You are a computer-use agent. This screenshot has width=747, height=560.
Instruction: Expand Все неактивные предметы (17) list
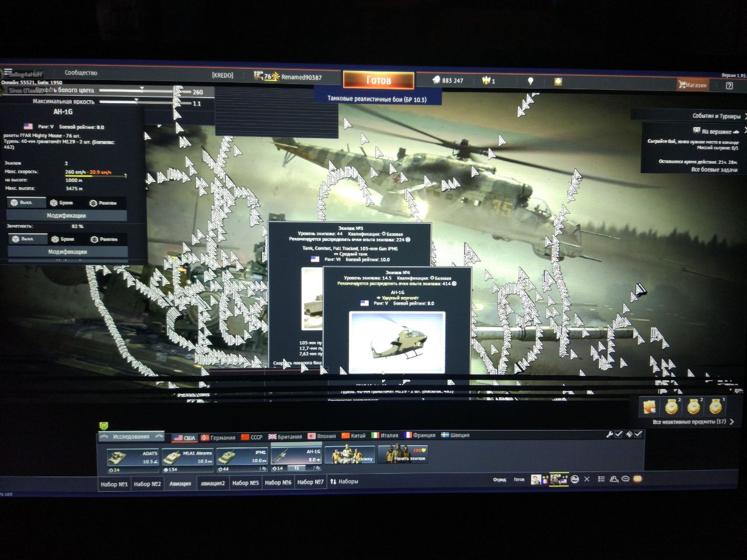point(693,421)
